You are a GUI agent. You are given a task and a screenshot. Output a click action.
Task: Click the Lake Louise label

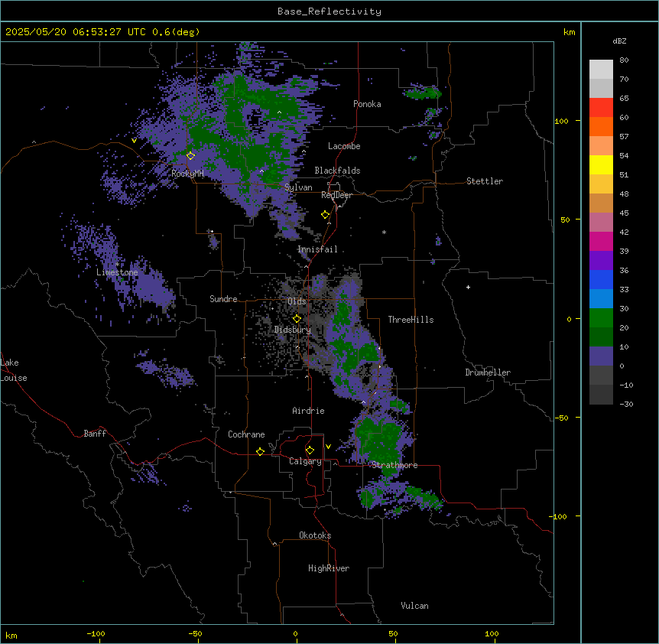pos(14,370)
